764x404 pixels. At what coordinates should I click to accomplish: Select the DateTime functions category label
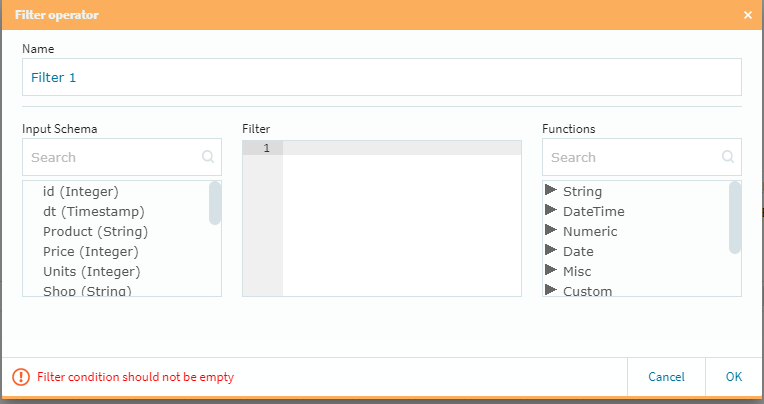pos(593,212)
